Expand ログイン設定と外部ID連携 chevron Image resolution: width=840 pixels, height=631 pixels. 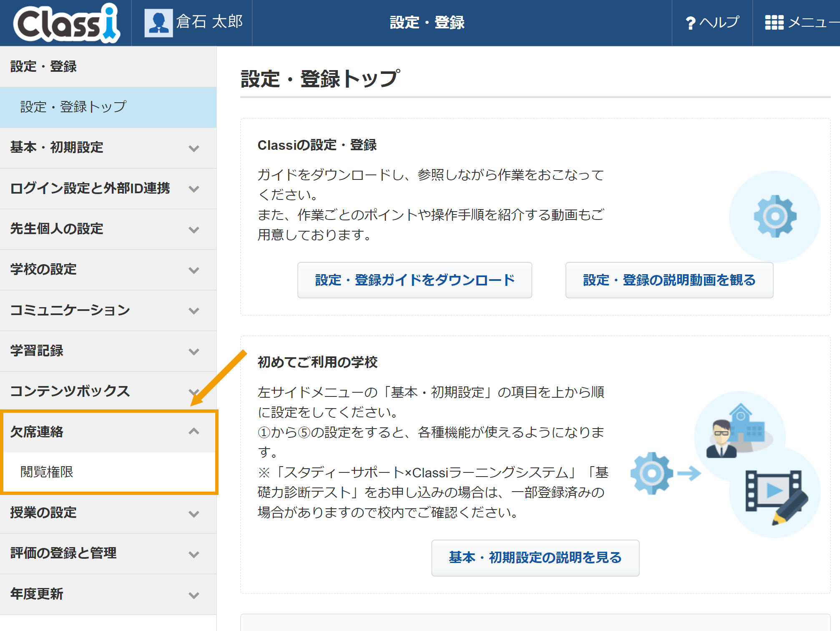point(194,189)
